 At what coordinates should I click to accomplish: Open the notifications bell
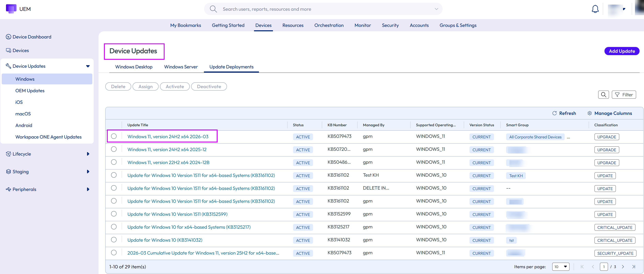point(595,9)
